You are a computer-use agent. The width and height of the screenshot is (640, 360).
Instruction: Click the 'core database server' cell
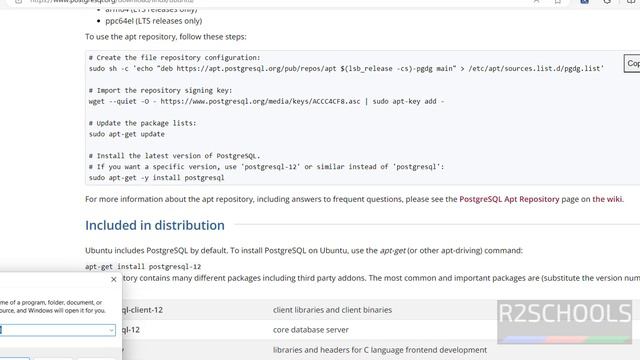click(311, 330)
